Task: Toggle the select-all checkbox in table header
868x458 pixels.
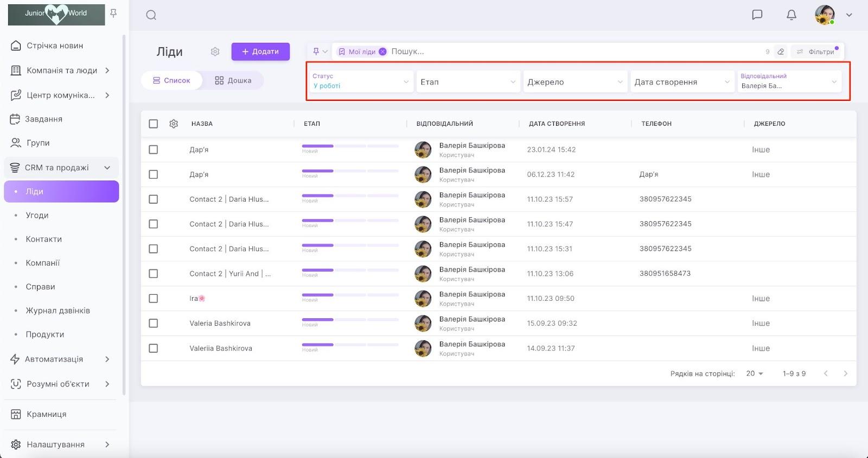Action: [154, 124]
